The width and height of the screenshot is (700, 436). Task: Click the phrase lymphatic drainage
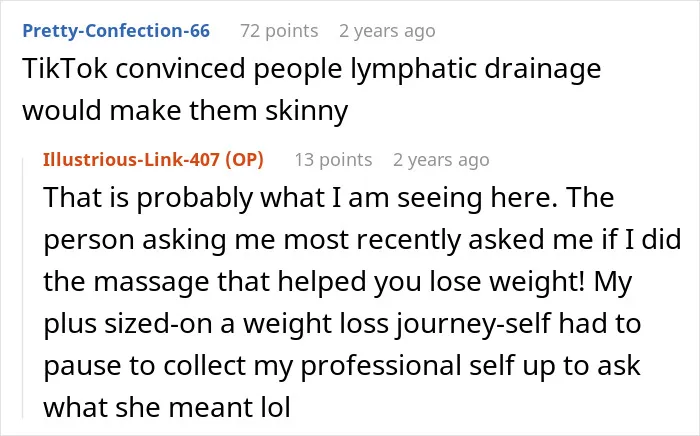(x=475, y=70)
